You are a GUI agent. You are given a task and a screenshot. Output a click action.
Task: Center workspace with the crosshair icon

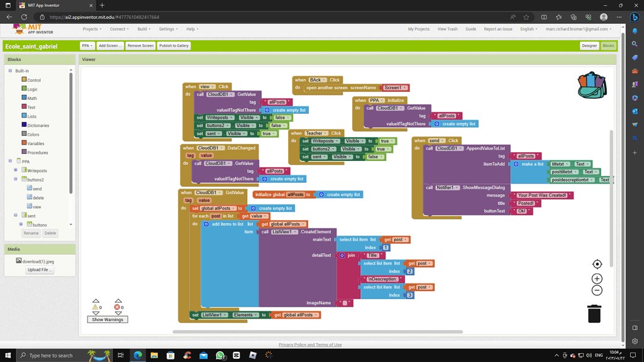pos(597,265)
